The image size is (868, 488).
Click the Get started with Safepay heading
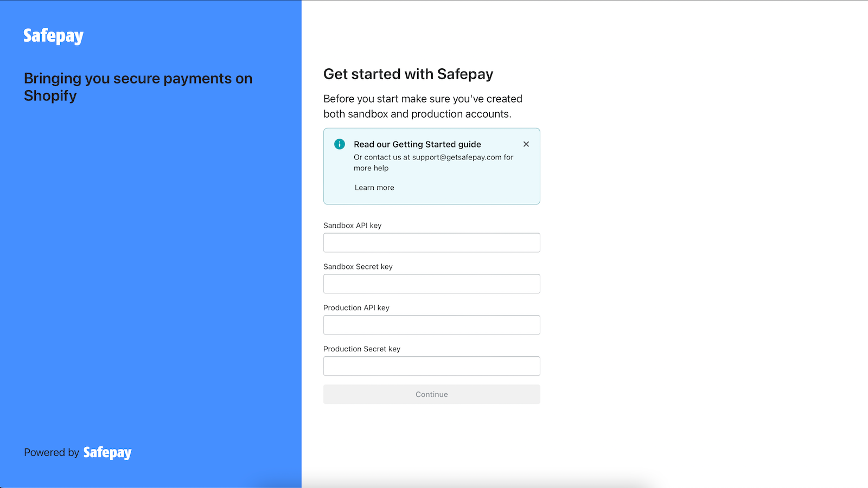tap(409, 74)
